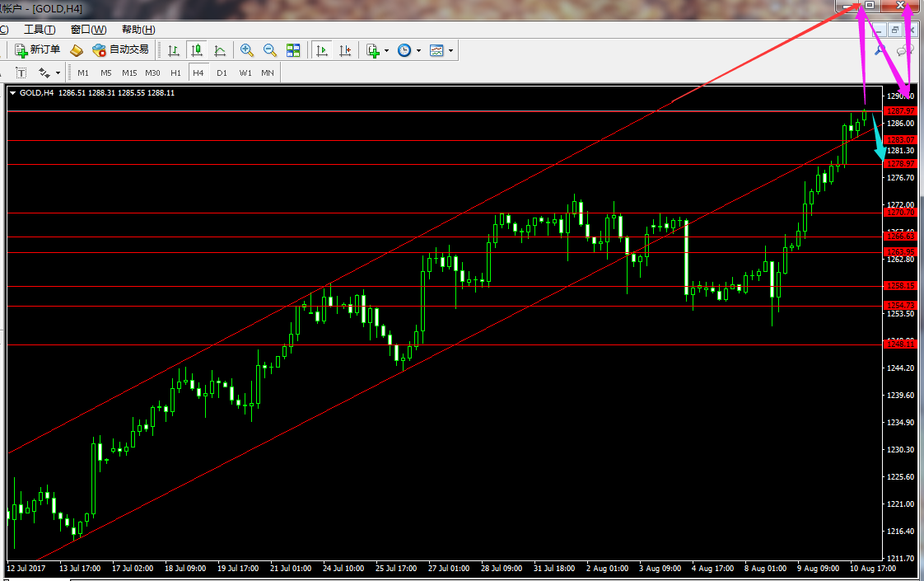
Task: Switch to MN monthly timeframe
Action: (x=268, y=73)
